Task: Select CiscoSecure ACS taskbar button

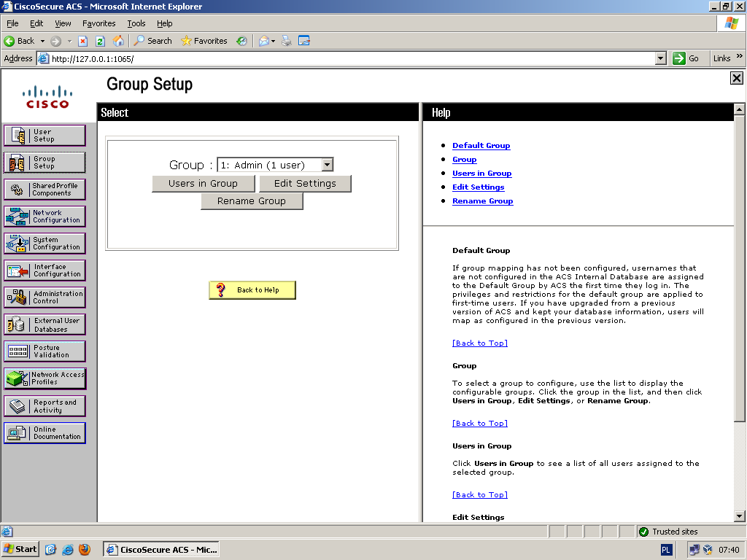Action: coord(161,550)
